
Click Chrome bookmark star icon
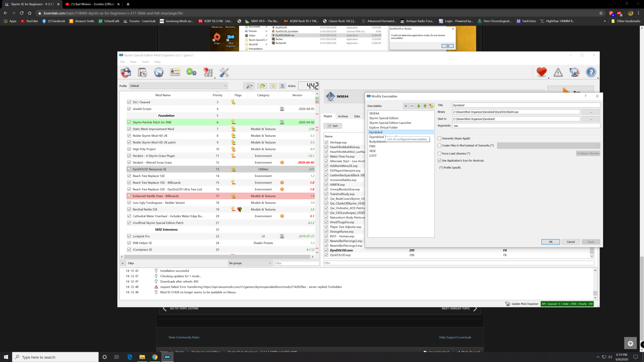click(x=601, y=13)
